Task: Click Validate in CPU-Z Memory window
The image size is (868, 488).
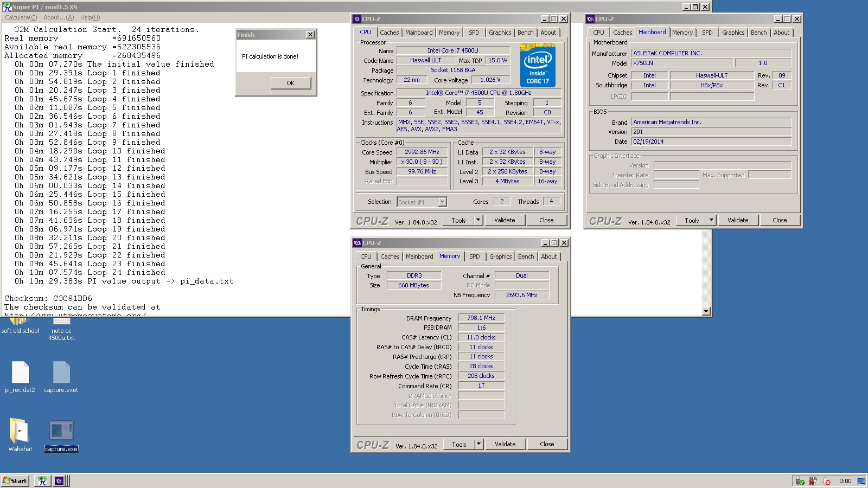Action: (505, 444)
